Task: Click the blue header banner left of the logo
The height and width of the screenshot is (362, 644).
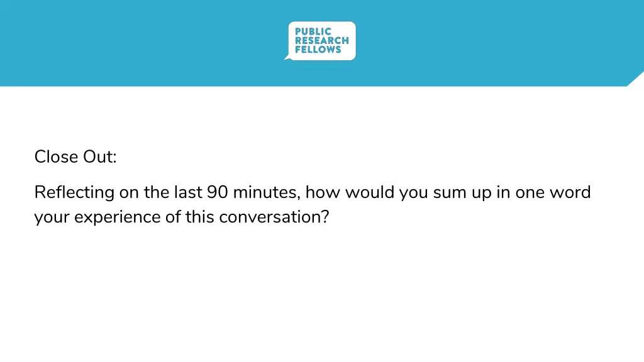Action: tap(140, 43)
